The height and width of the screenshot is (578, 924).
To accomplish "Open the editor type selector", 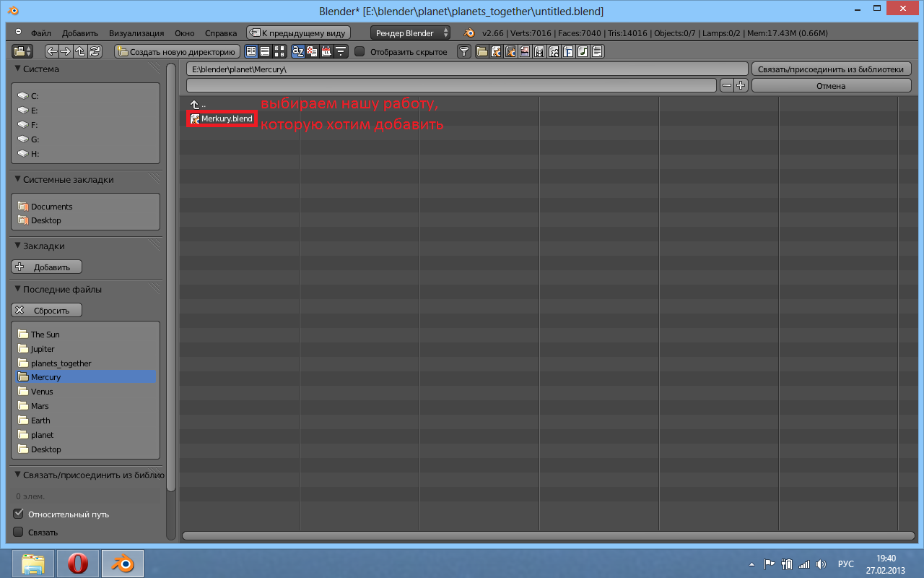I will click(x=22, y=51).
